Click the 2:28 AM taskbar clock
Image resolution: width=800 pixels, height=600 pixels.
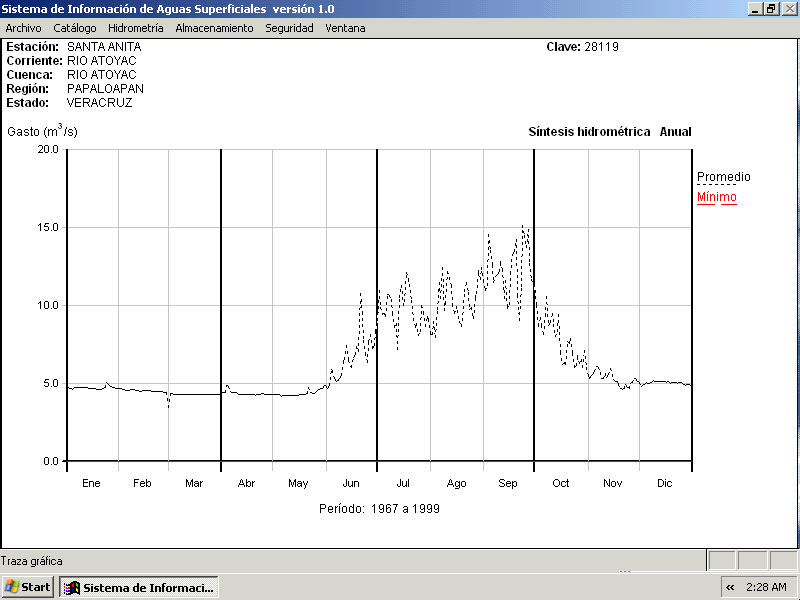coord(766,587)
